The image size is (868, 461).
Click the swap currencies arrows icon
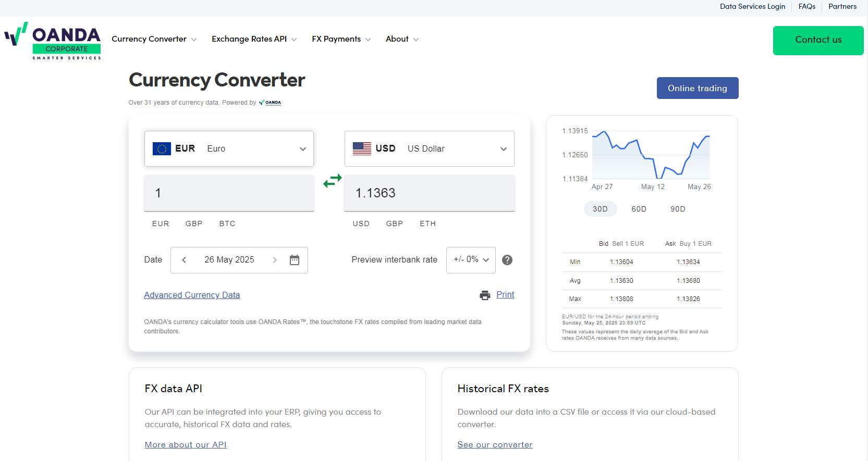[x=332, y=181]
